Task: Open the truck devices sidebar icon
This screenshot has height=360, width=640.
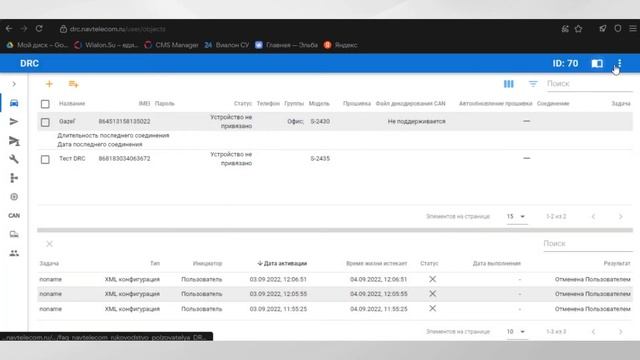Action: 14,234
